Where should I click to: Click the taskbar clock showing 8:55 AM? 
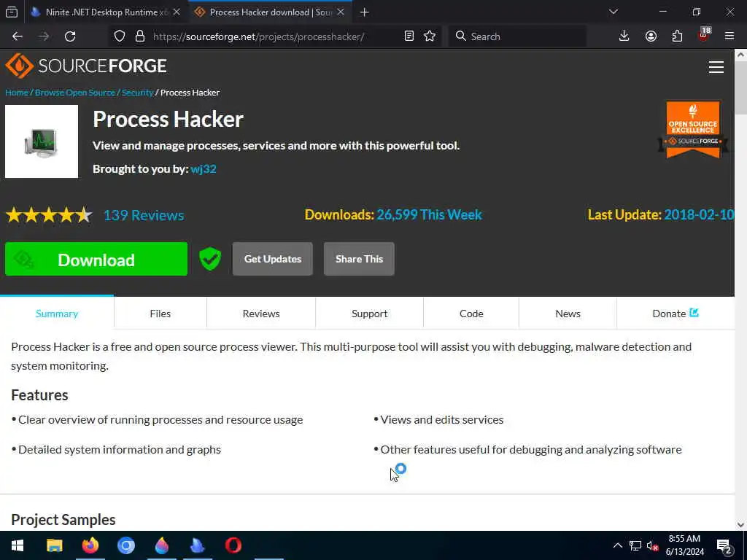pyautogui.click(x=684, y=545)
